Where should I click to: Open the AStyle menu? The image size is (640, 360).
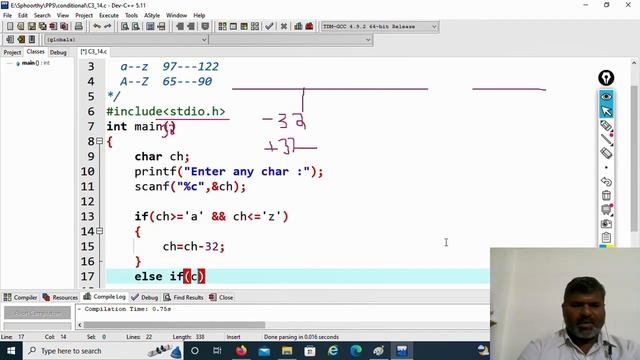click(x=152, y=16)
